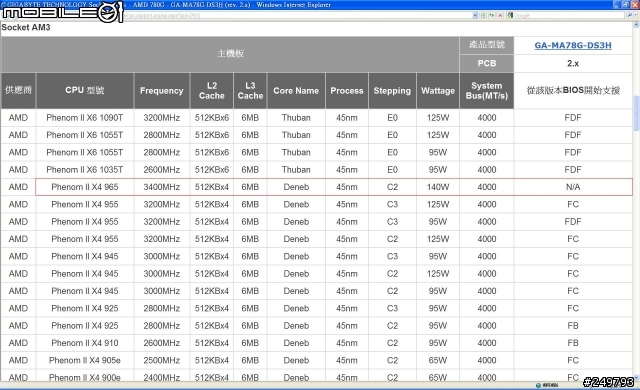
Task: Click the PCB label cell
Action: click(x=487, y=63)
